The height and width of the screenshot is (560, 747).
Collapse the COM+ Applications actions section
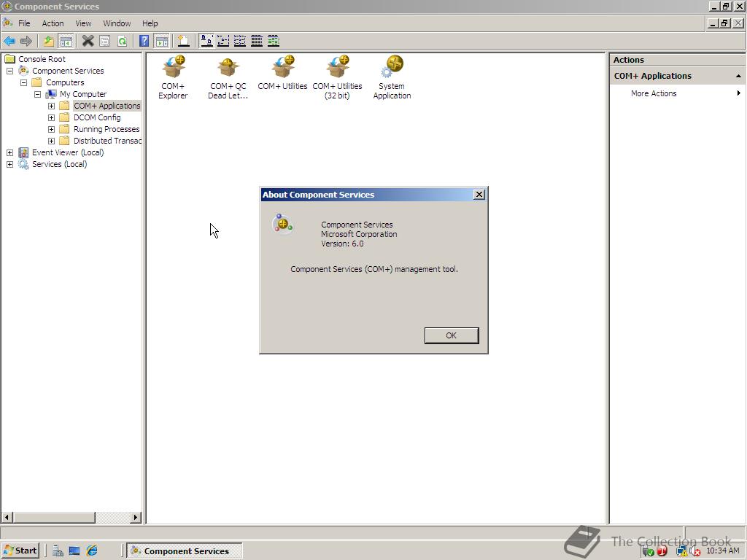[x=738, y=76]
